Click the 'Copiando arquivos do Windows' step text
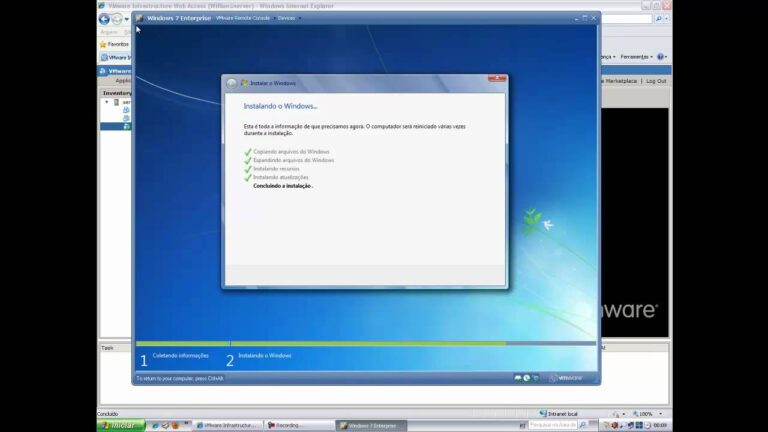This screenshot has height=432, width=768. pyautogui.click(x=291, y=152)
